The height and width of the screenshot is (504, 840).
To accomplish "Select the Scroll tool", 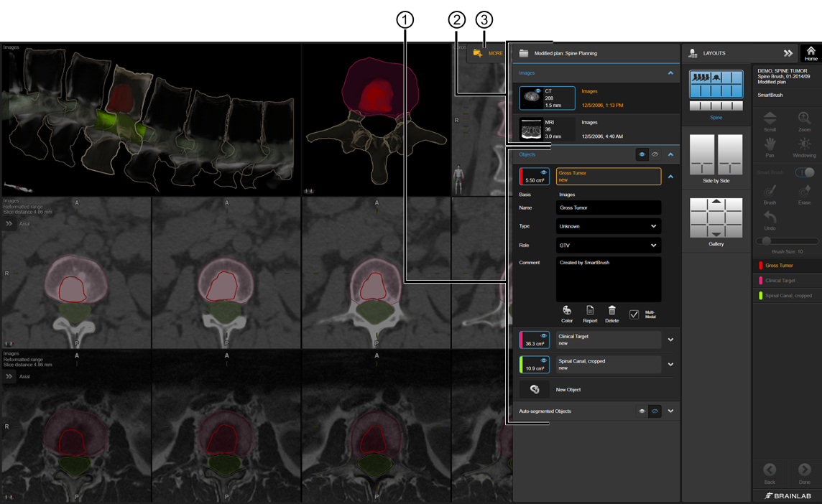I will [770, 121].
